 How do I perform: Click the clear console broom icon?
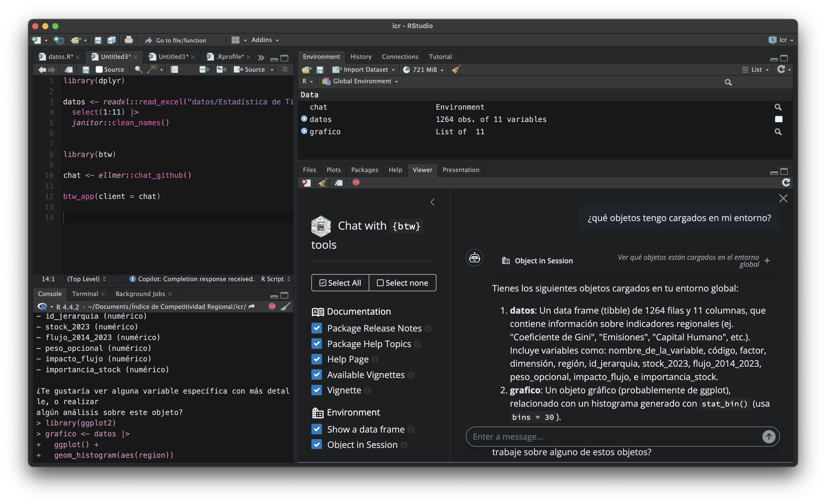[x=285, y=306]
